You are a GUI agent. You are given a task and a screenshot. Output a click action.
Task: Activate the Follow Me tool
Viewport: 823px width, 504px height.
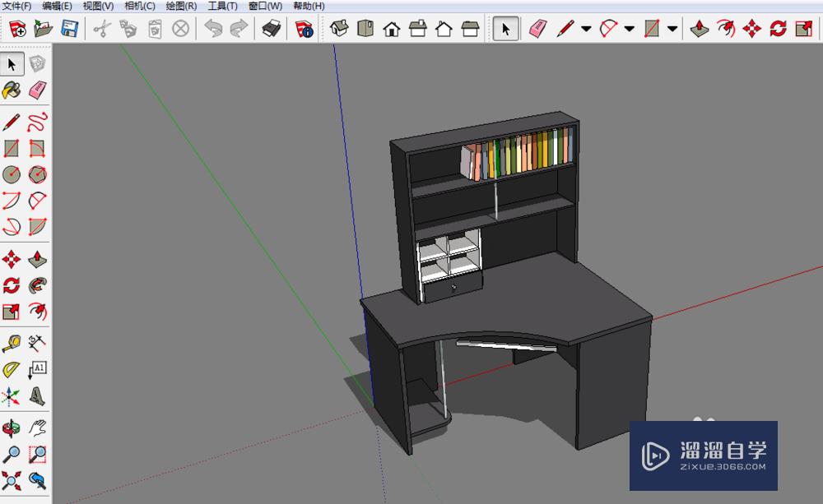(37, 285)
